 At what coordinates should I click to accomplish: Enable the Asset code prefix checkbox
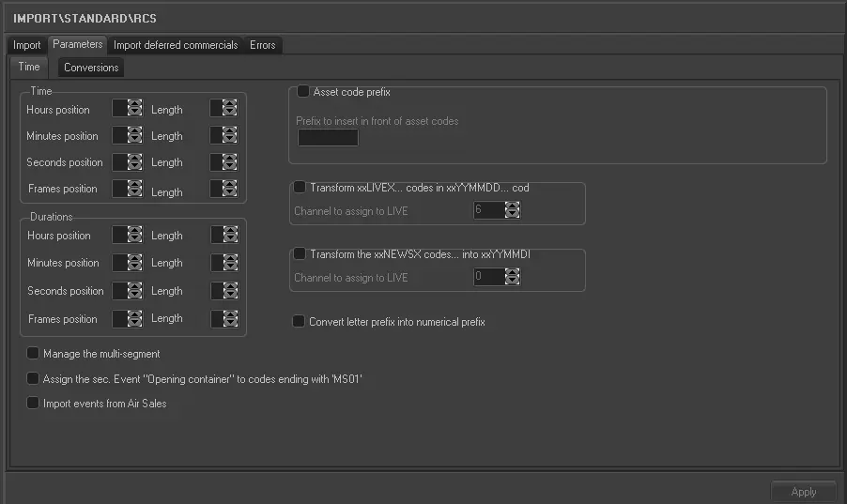(303, 92)
